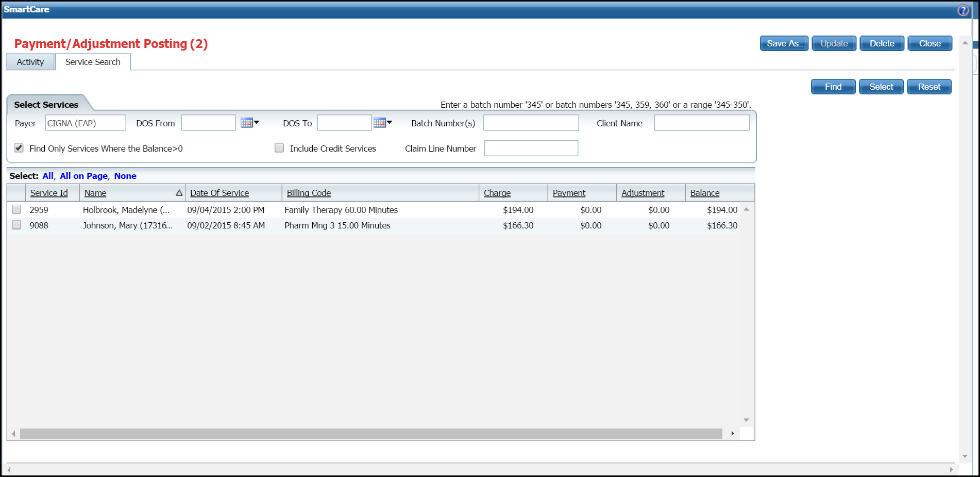Image resolution: width=980 pixels, height=477 pixels.
Task: Open the Payer field CIGNA (EAP)
Action: coord(86,123)
